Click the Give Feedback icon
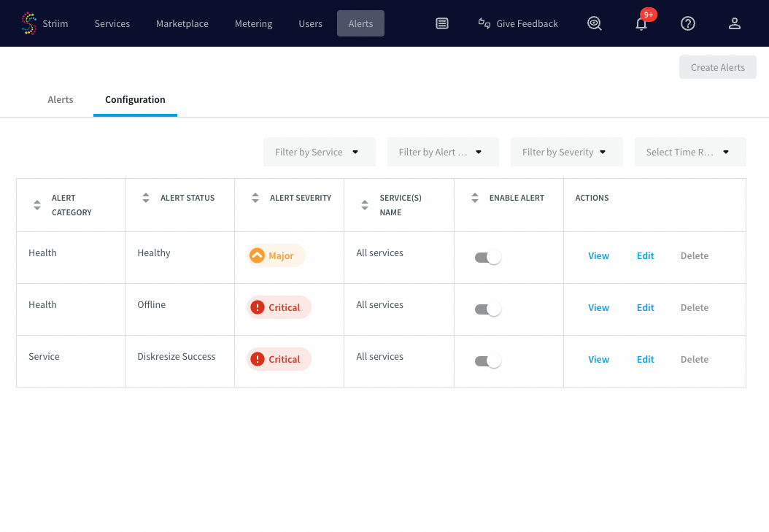 484,23
